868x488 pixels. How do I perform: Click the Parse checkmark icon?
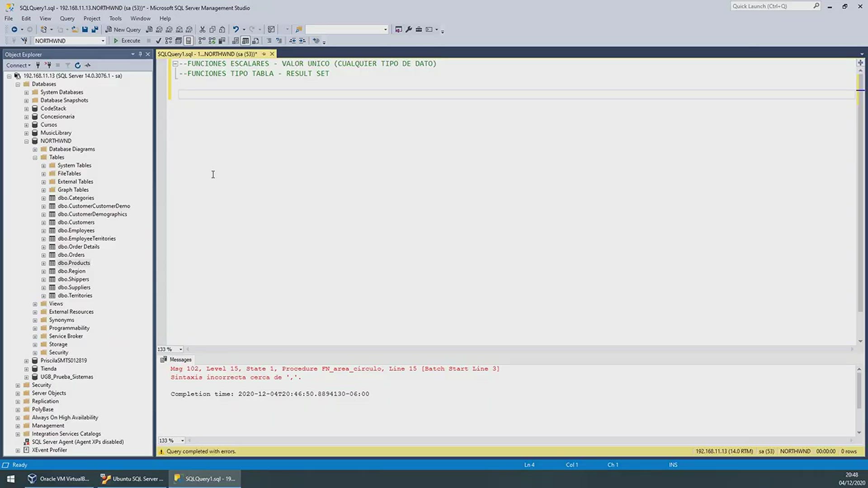(158, 41)
